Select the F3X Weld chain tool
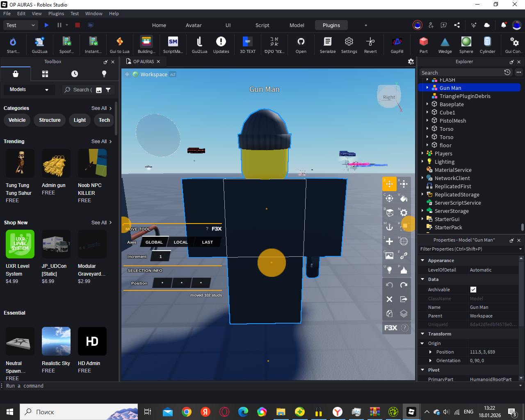Image resolution: width=525 pixels, height=420 pixels. point(404,256)
